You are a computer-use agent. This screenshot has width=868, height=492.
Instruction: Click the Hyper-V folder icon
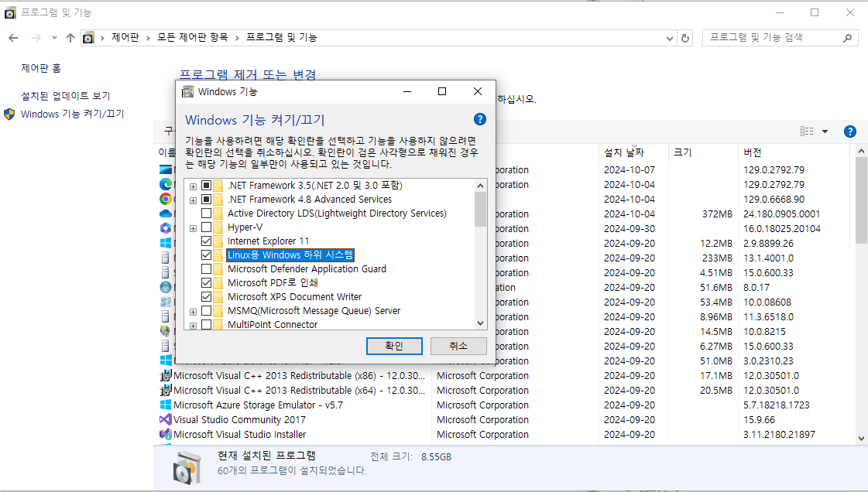218,227
